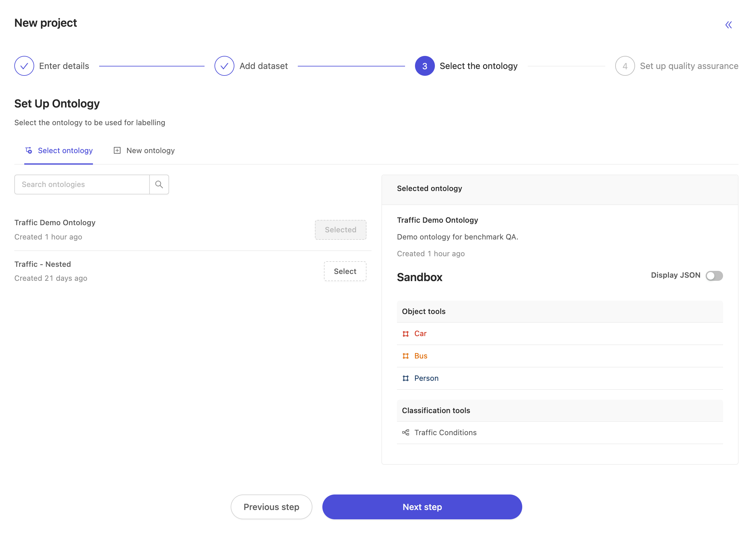Click the Object tools section header
756x533 pixels.
coord(560,311)
